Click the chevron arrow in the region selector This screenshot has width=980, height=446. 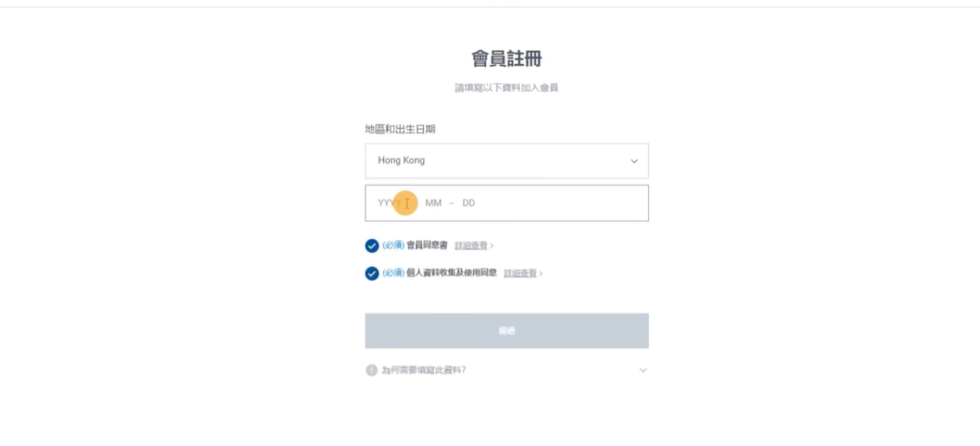tap(634, 161)
